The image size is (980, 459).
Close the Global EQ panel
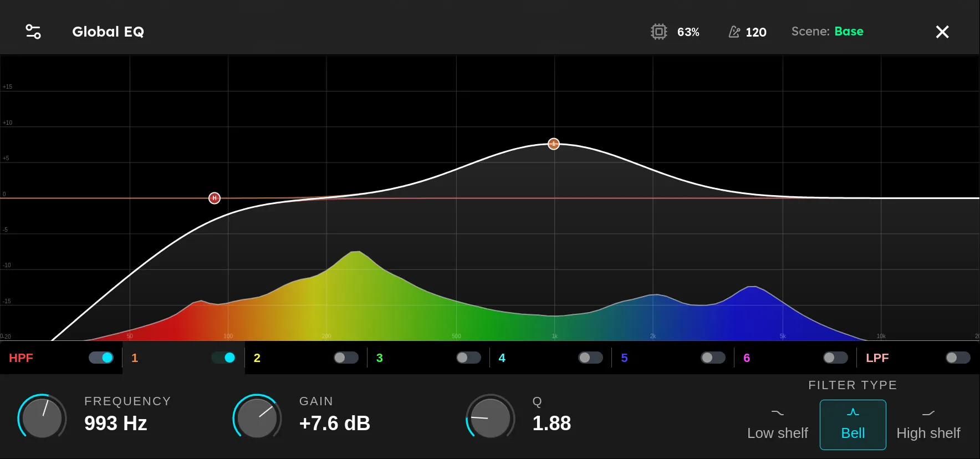(x=942, y=32)
